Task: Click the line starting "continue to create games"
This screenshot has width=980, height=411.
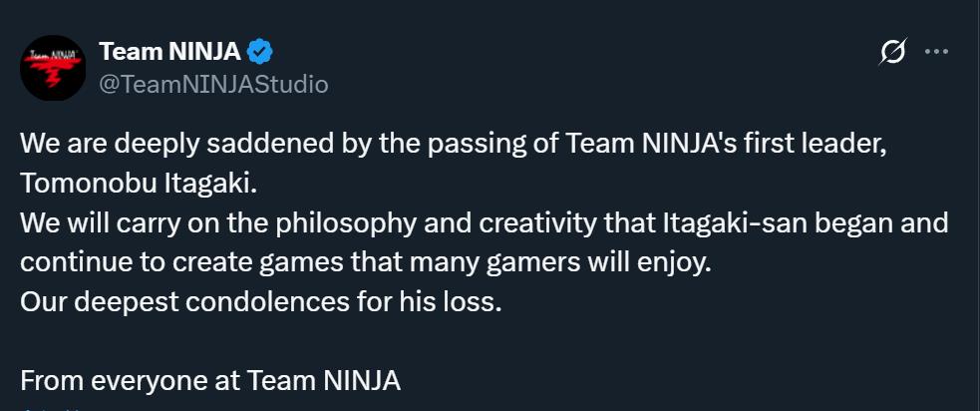Action: pos(364,264)
